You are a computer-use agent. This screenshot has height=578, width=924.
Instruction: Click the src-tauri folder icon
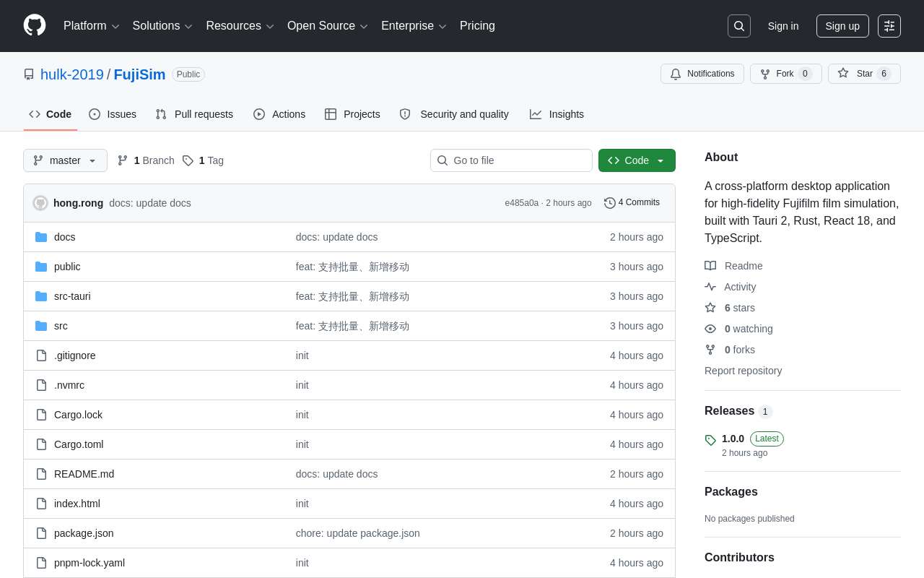(41, 296)
